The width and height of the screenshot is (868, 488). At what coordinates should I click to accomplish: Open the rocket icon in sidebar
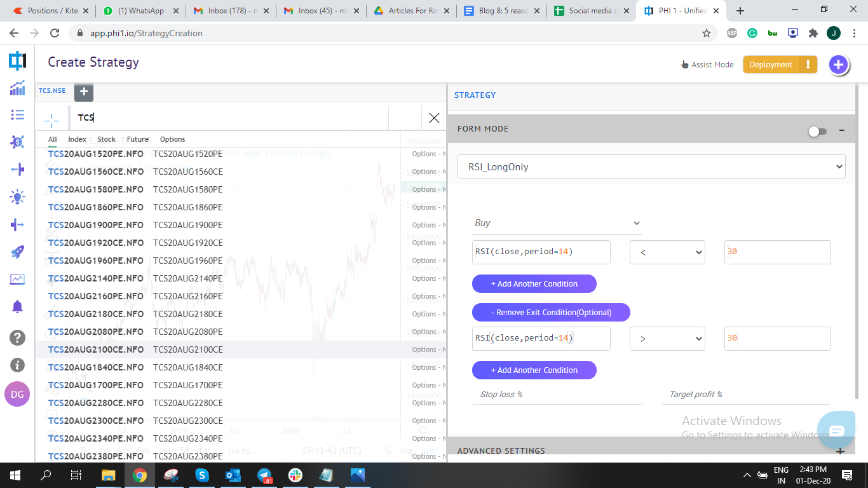pos(17,252)
